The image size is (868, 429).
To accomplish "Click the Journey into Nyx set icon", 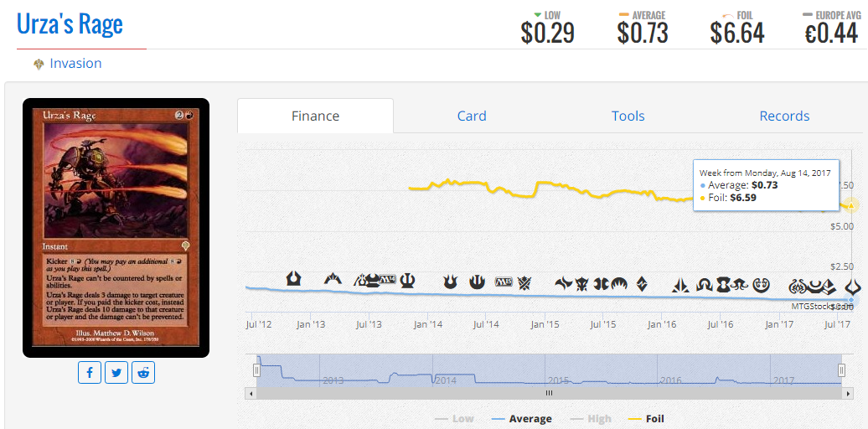I will 477,282.
